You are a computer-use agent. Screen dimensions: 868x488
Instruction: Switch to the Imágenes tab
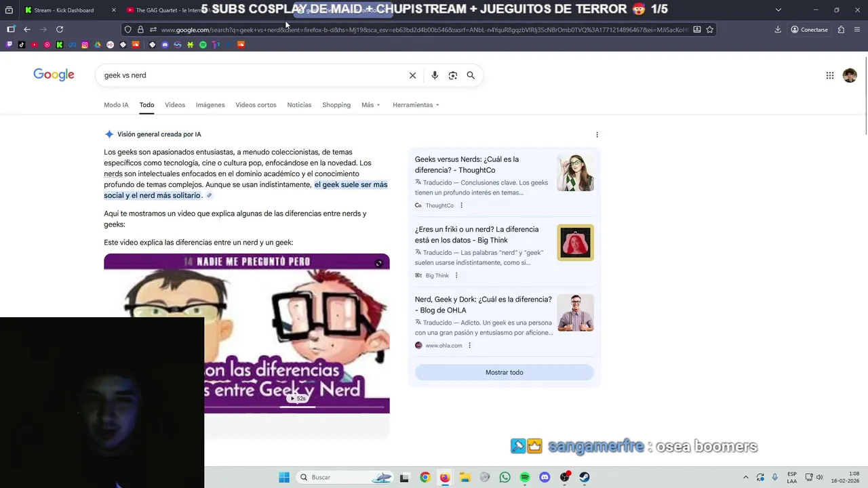click(210, 105)
